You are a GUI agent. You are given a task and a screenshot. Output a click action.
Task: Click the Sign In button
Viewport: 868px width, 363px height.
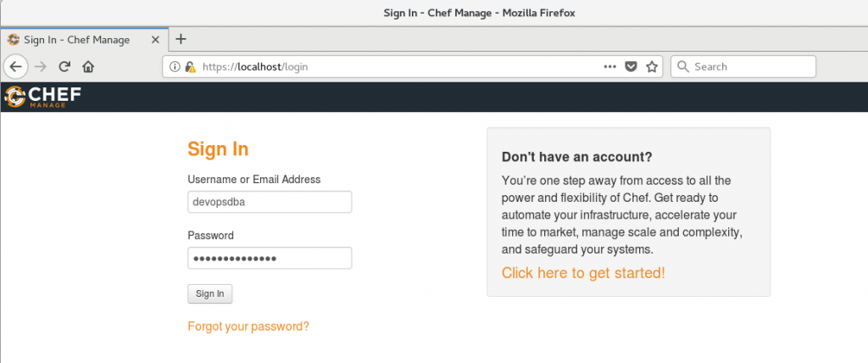(210, 293)
